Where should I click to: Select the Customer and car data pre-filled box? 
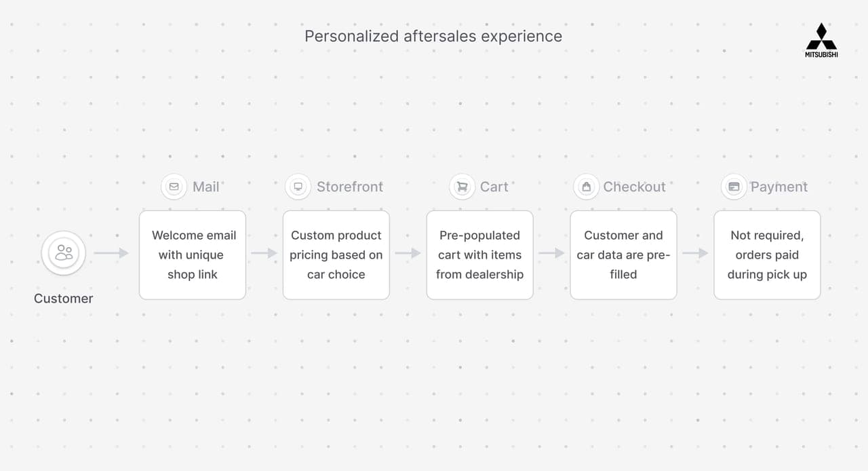click(624, 255)
